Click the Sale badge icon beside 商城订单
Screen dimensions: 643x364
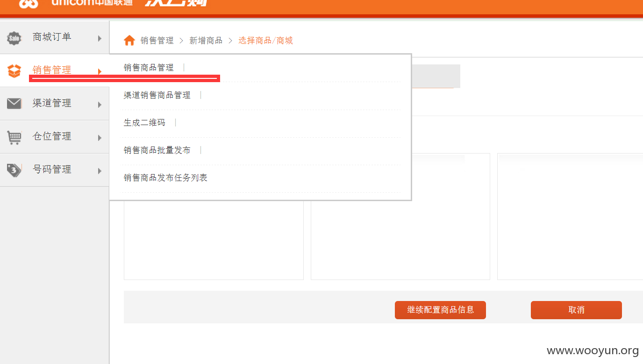(14, 38)
